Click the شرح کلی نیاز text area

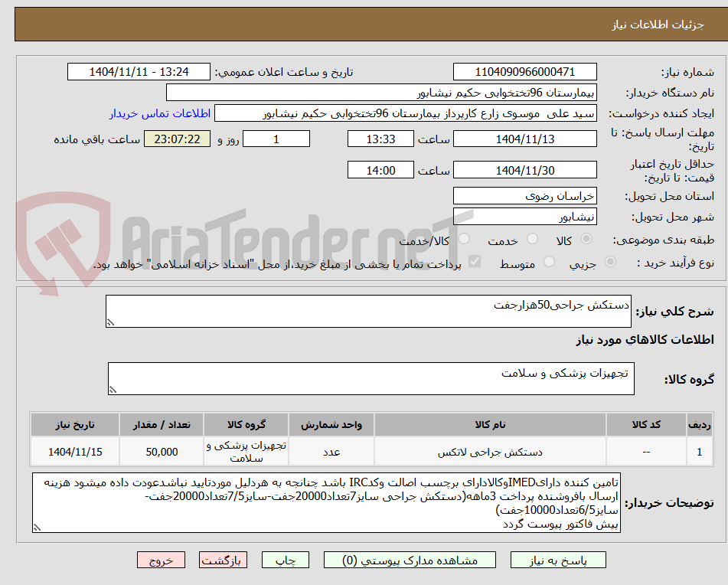[368, 311]
